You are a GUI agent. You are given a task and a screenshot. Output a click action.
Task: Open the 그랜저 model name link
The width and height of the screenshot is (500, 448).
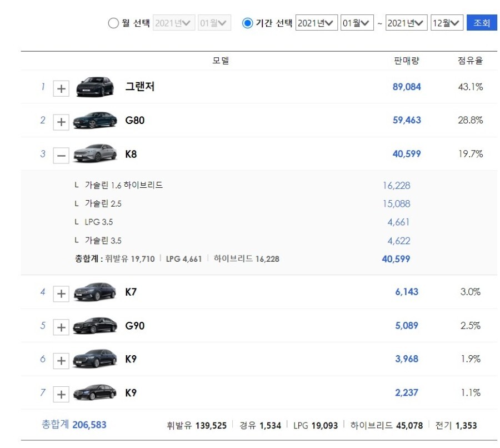pyautogui.click(x=139, y=87)
